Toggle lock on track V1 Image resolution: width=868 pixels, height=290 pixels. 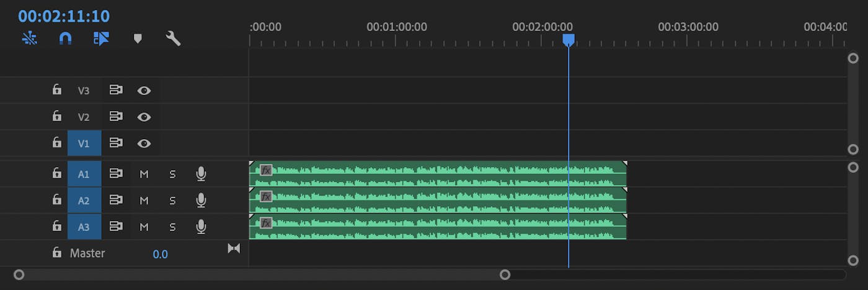tap(57, 142)
